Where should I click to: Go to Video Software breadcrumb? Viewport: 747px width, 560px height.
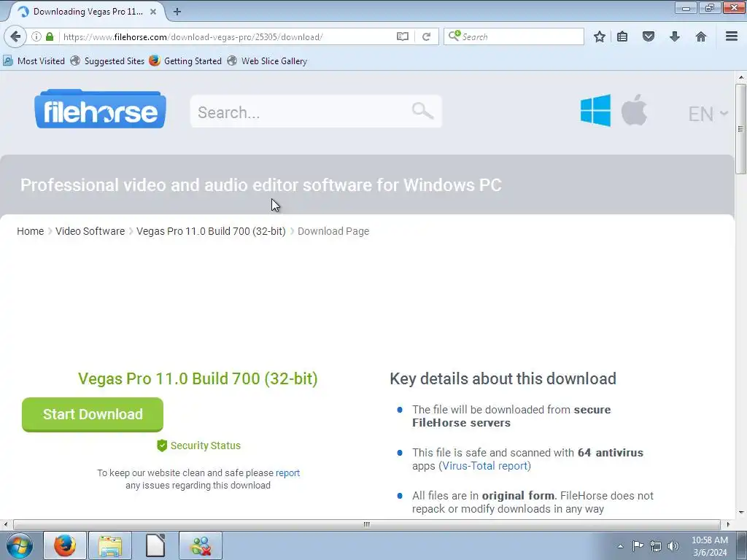pos(90,231)
